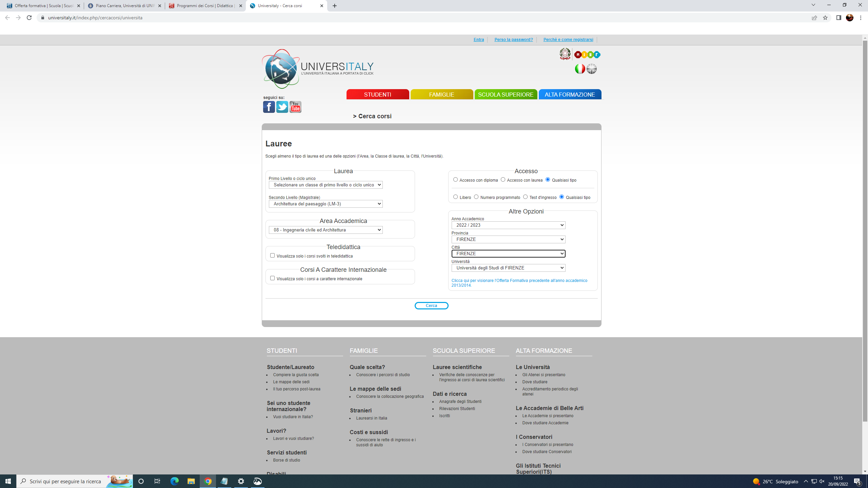The width and height of the screenshot is (868, 488).
Task: Open ALTA FORMAZIONE blue tab
Action: [x=570, y=95]
